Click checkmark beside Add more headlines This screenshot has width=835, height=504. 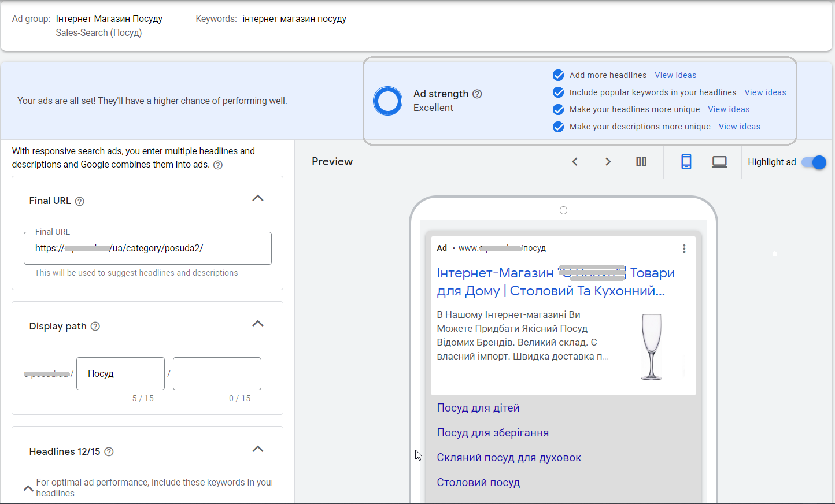pyautogui.click(x=558, y=75)
